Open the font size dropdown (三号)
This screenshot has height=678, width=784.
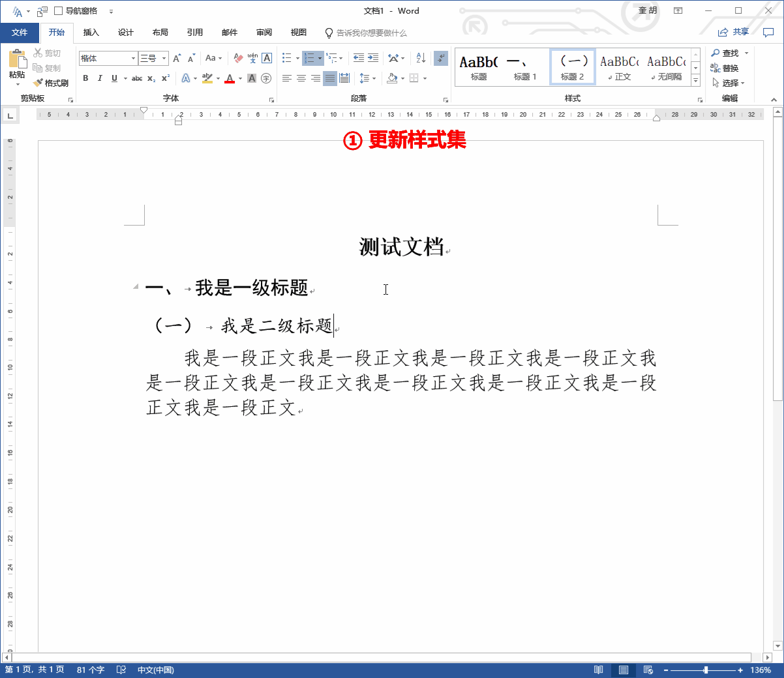click(164, 58)
